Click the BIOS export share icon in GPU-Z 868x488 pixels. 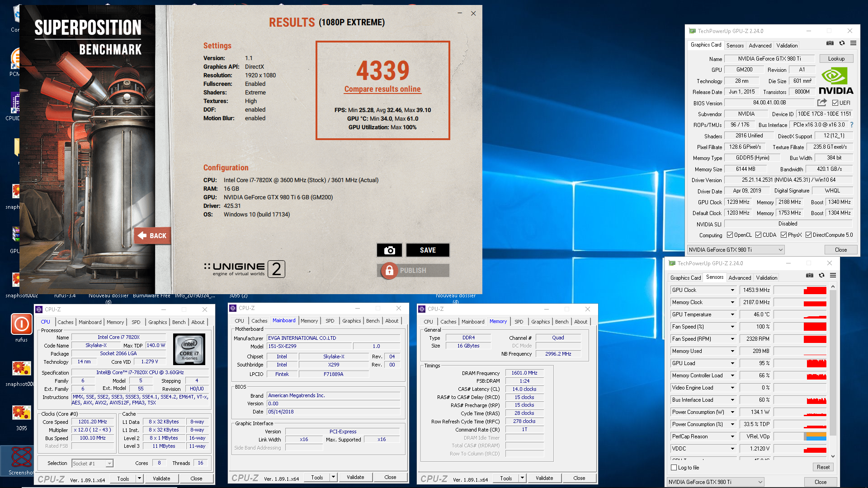tap(822, 103)
